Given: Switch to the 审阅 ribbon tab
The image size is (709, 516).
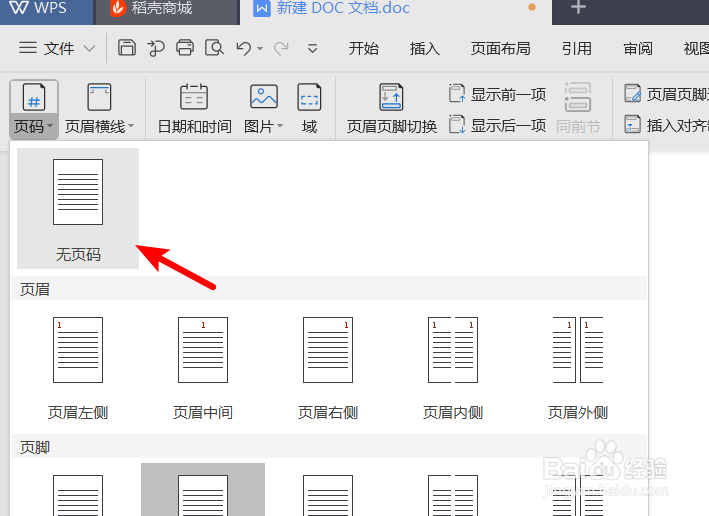Looking at the screenshot, I should point(638,48).
